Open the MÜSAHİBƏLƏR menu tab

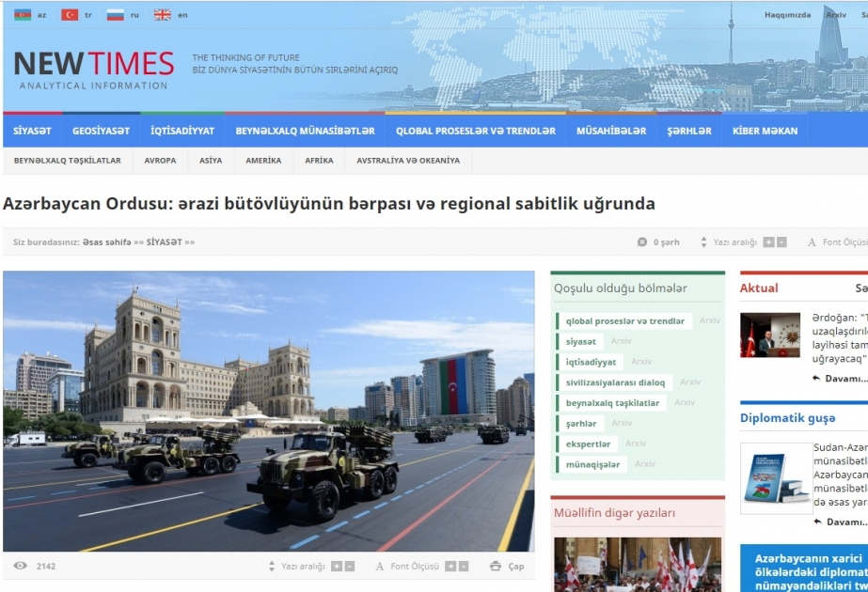611,132
